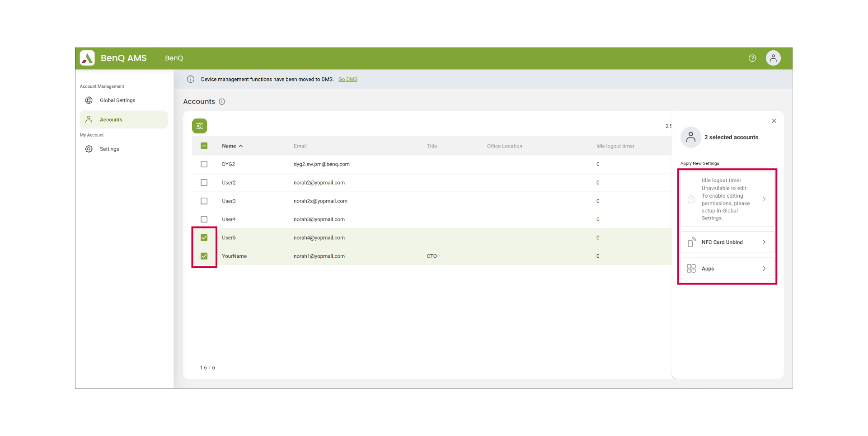Image resolution: width=868 pixels, height=436 pixels.
Task: Click the Office Location column header
Action: coord(504,146)
